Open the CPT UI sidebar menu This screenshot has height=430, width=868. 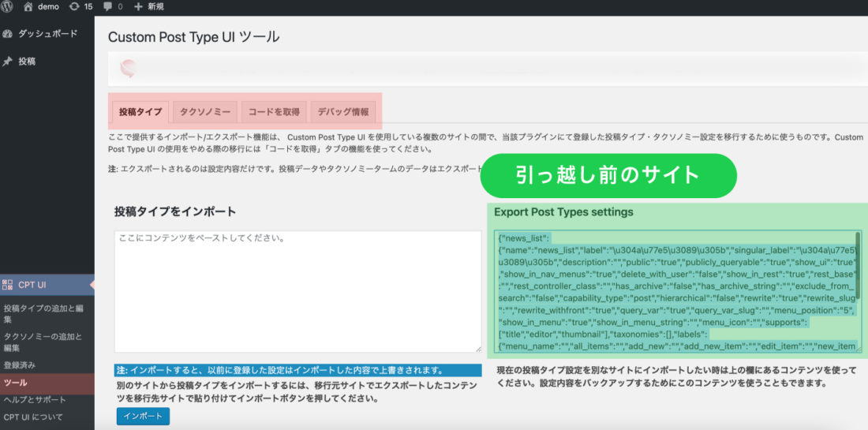(47, 285)
